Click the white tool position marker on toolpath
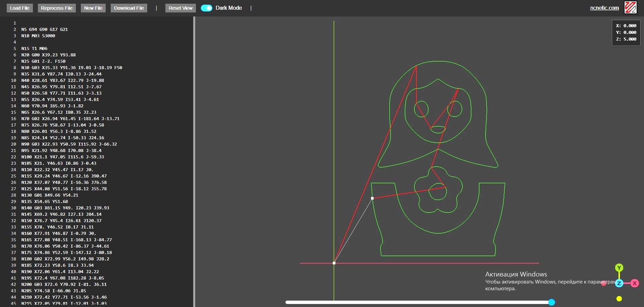The image size is (644, 307). click(372, 198)
